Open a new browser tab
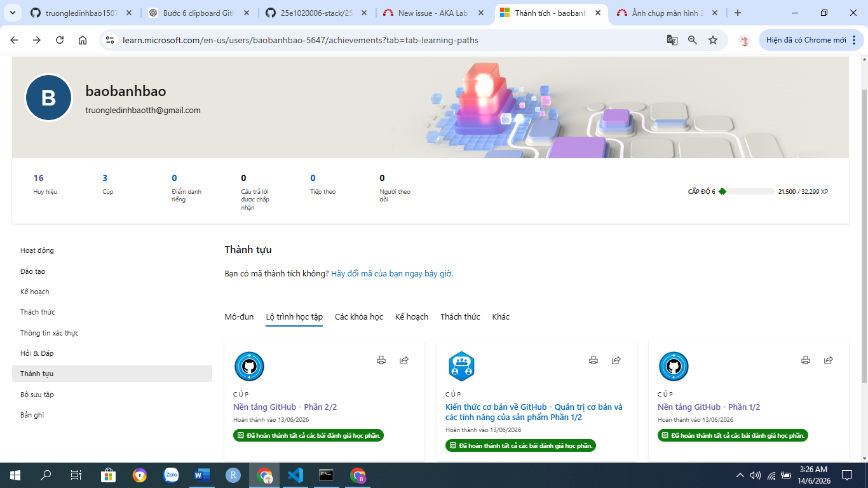This screenshot has width=868, height=488. pyautogui.click(x=738, y=13)
